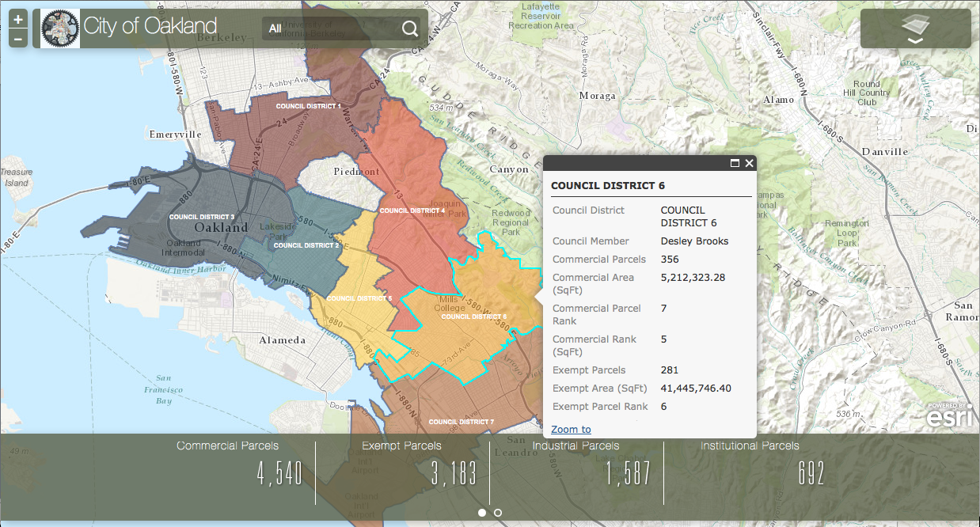Click the Council District 6 map label
Image resolution: width=980 pixels, height=527 pixels.
474,317
